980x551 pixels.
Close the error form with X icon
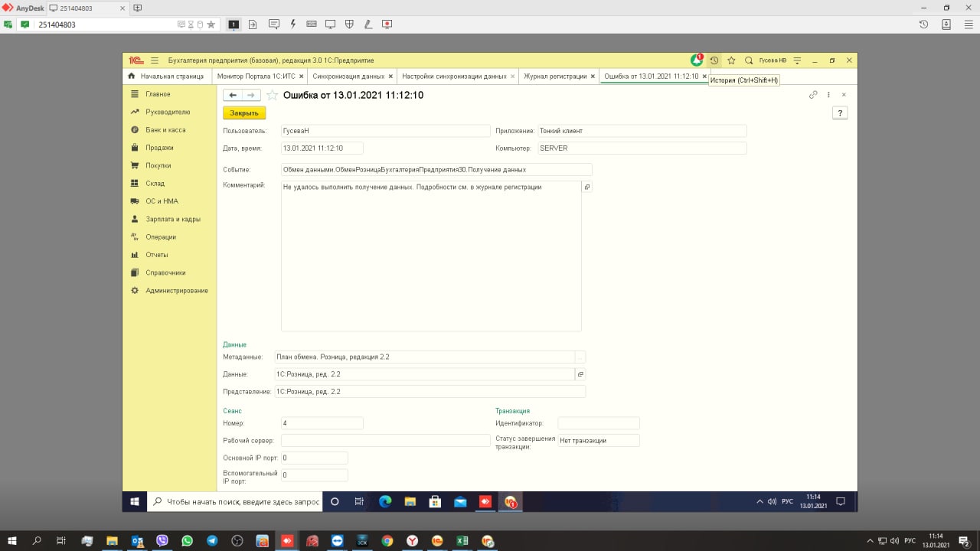coord(844,95)
